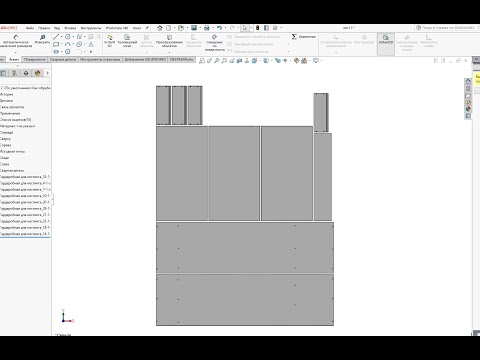Expand feature manager tabs with right chevron
This screenshot has height=360, width=480.
click(47, 73)
